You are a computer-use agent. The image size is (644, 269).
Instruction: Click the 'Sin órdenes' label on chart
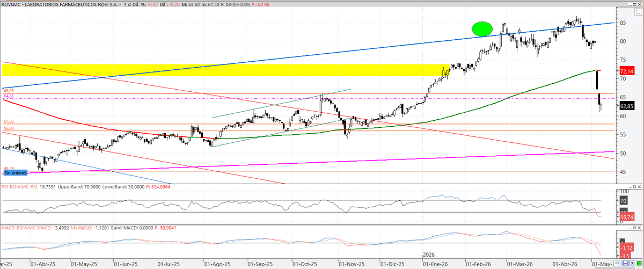coord(16,172)
